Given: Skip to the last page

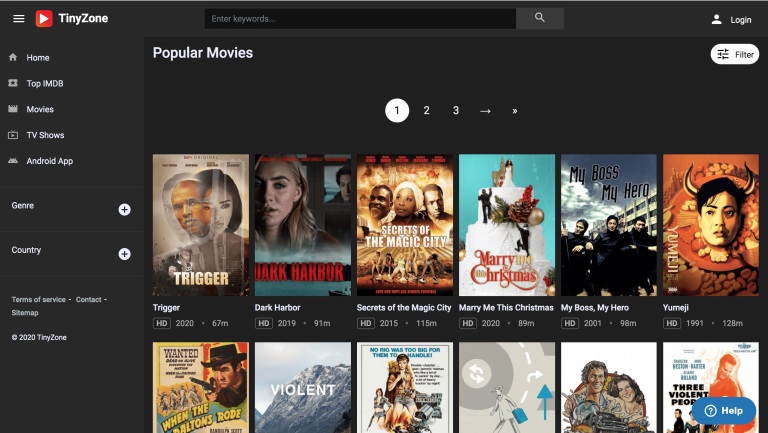Looking at the screenshot, I should (515, 111).
